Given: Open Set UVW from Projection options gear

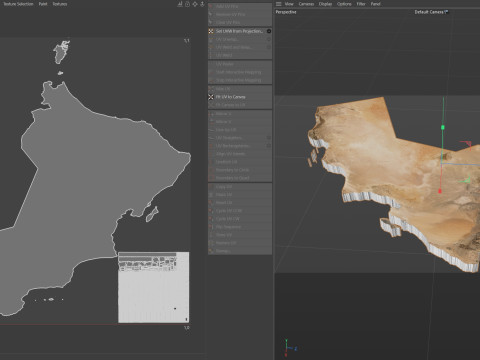Looking at the screenshot, I should click(269, 31).
